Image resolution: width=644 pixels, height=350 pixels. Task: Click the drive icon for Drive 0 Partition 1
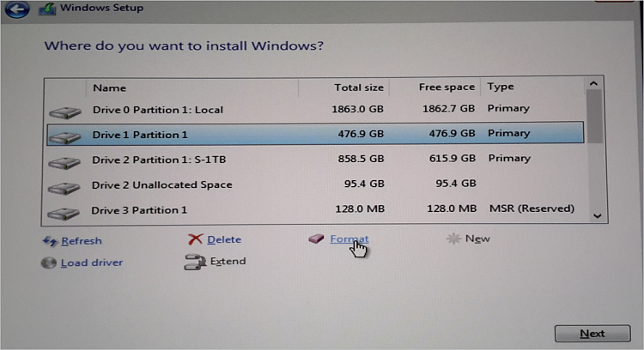(64, 112)
